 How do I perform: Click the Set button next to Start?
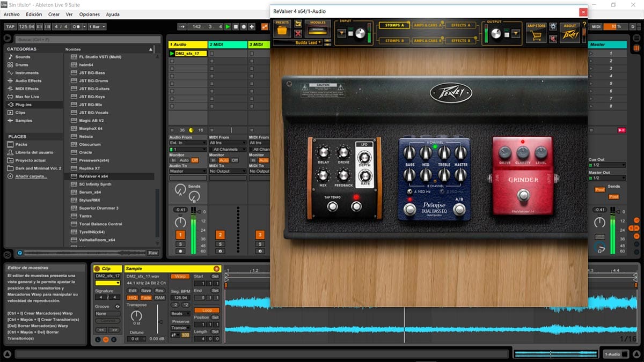click(x=215, y=276)
